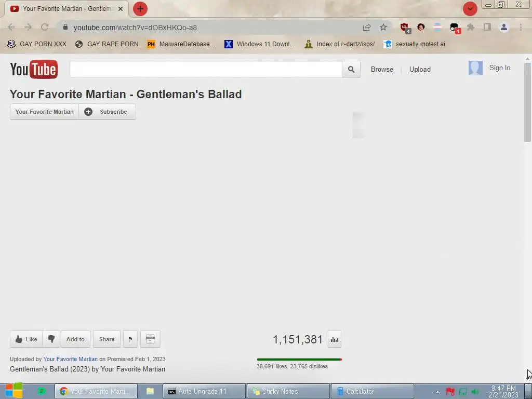This screenshot has height=399, width=532.
Task: Click the volume speaker tray icon
Action: tap(475, 392)
